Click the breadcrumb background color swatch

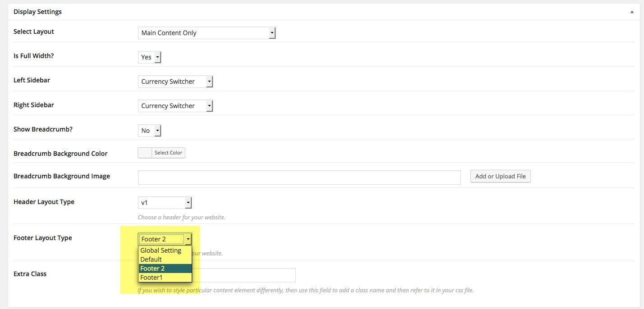(x=145, y=153)
